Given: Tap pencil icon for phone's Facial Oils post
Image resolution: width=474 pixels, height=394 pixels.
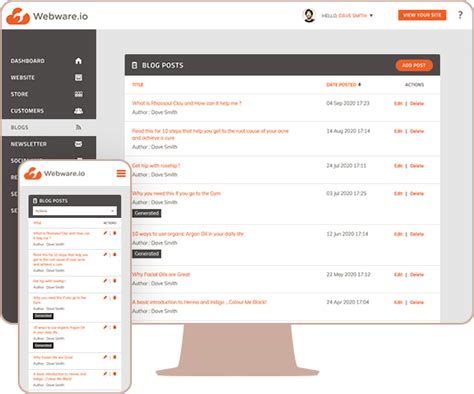Looking at the screenshot, I should (105, 357).
